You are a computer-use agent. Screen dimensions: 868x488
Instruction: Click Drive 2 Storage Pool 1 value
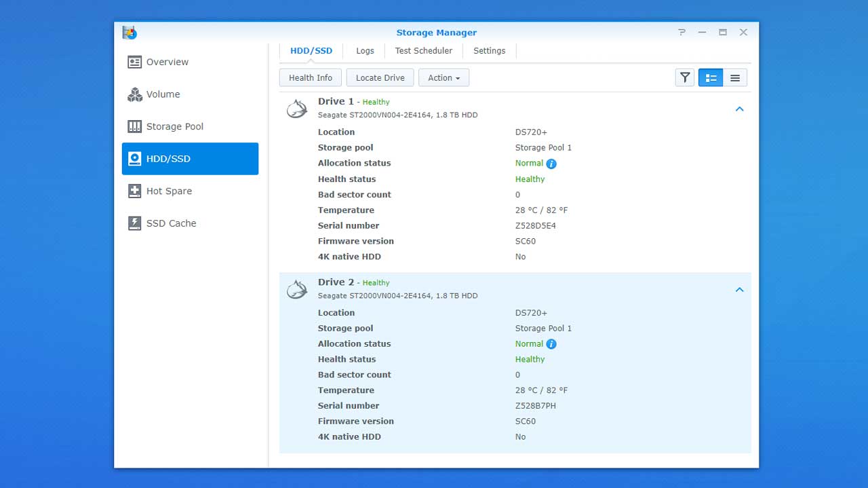pyautogui.click(x=543, y=329)
